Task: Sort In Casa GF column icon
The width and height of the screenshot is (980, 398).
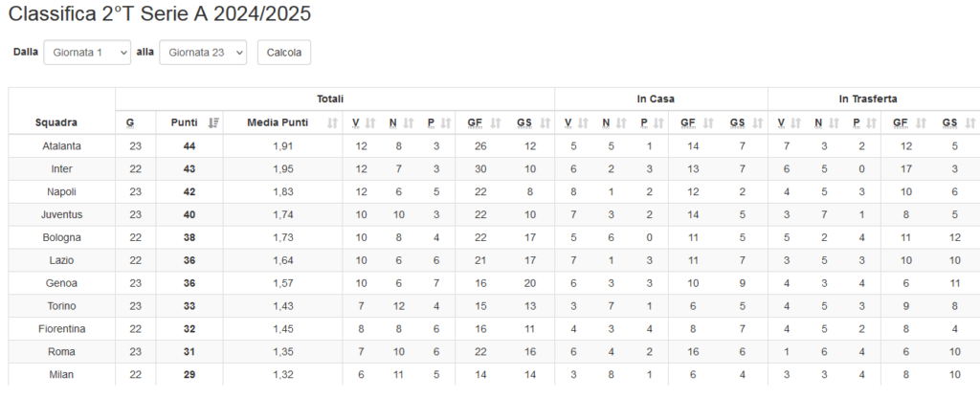Action: pyautogui.click(x=709, y=123)
